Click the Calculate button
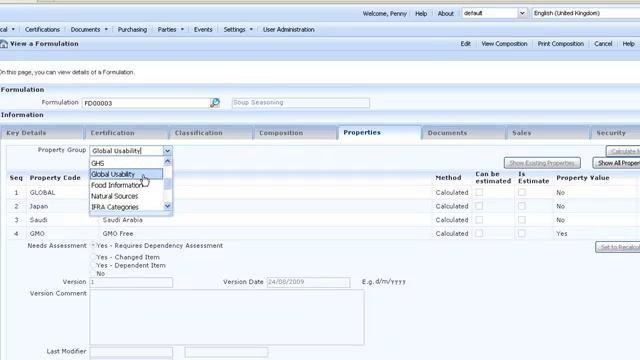The height and width of the screenshot is (360, 640). 623,151
